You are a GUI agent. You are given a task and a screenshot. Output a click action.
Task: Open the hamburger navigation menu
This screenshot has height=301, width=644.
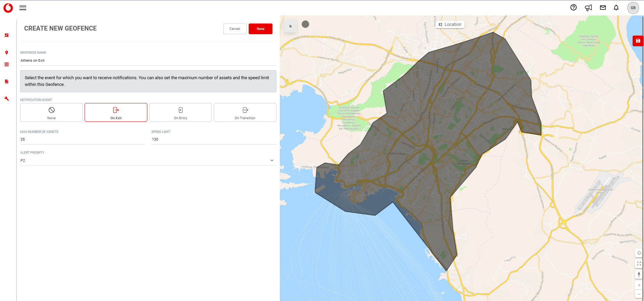click(23, 8)
